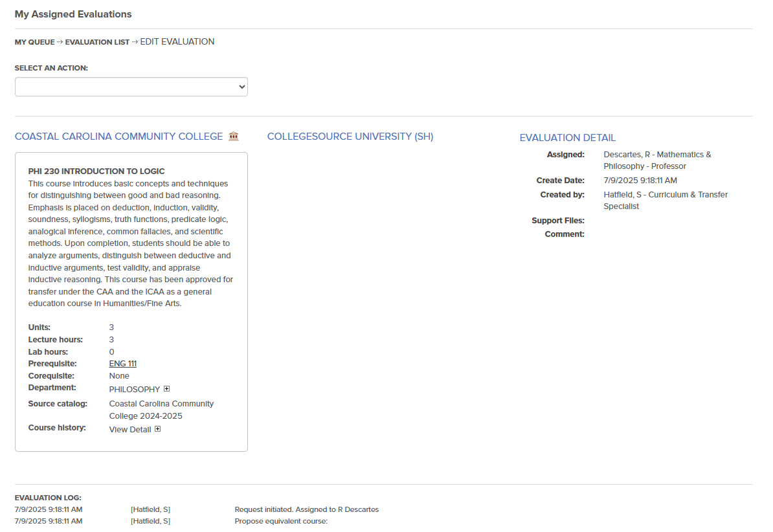773x532 pixels.
Task: Click the Support Files label
Action: [558, 221]
